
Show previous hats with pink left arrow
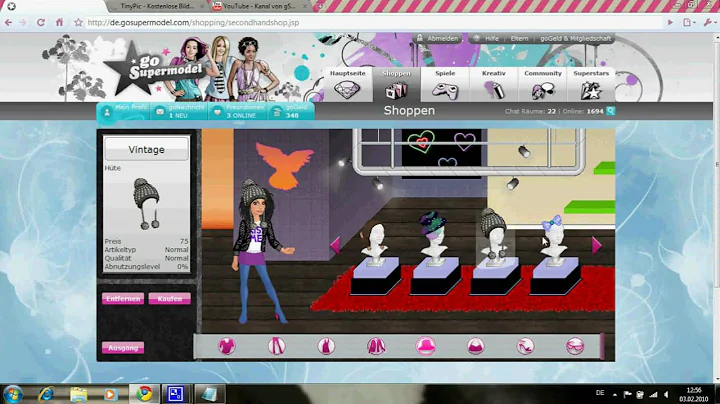click(335, 245)
